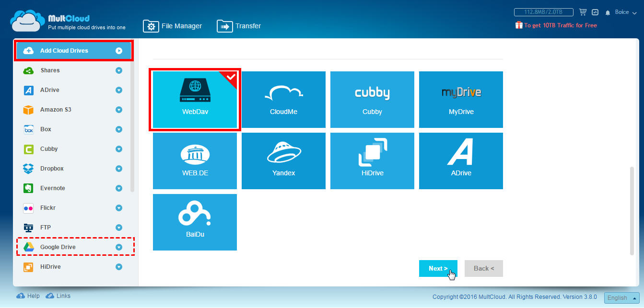644x308 pixels.
Task: Select the Yandex cloud service icon
Action: 283,160
